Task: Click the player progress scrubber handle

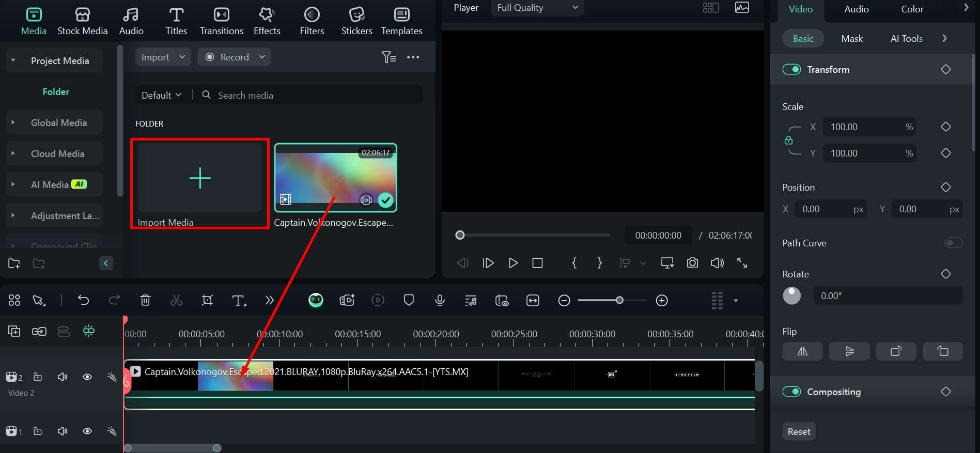Action: coord(460,235)
